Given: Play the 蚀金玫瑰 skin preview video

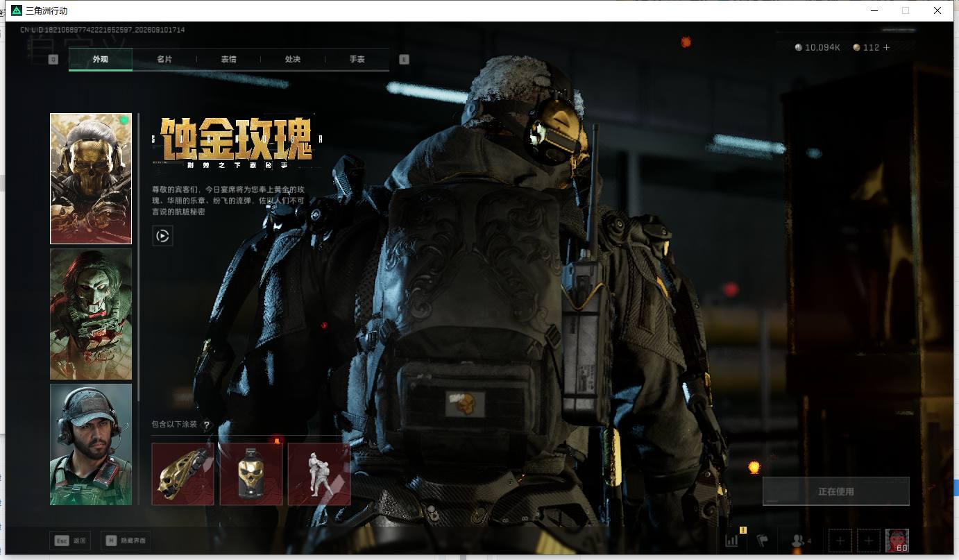Looking at the screenshot, I should pyautogui.click(x=162, y=236).
